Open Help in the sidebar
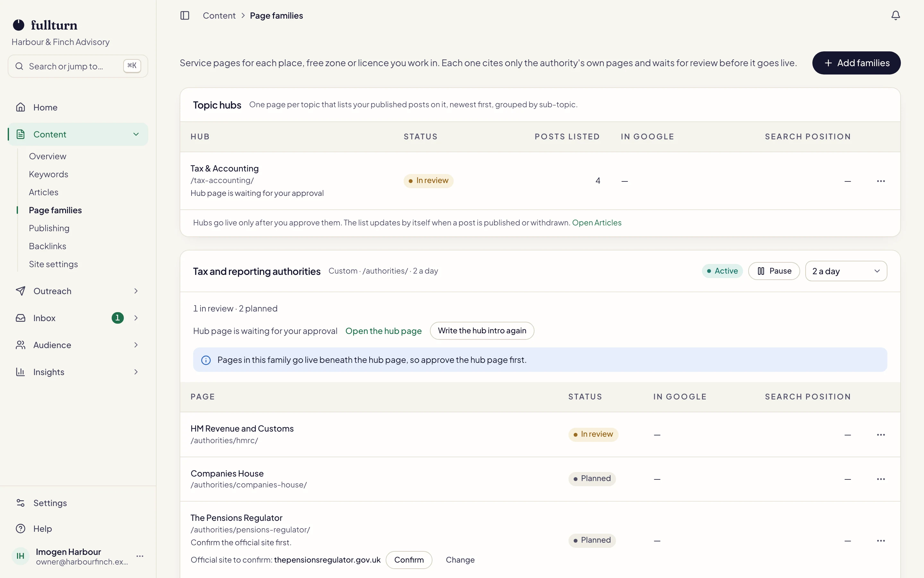The width and height of the screenshot is (924, 578). 78,529
